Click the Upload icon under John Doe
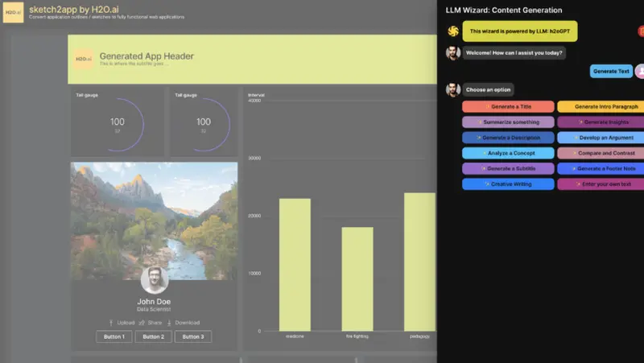 (x=111, y=323)
